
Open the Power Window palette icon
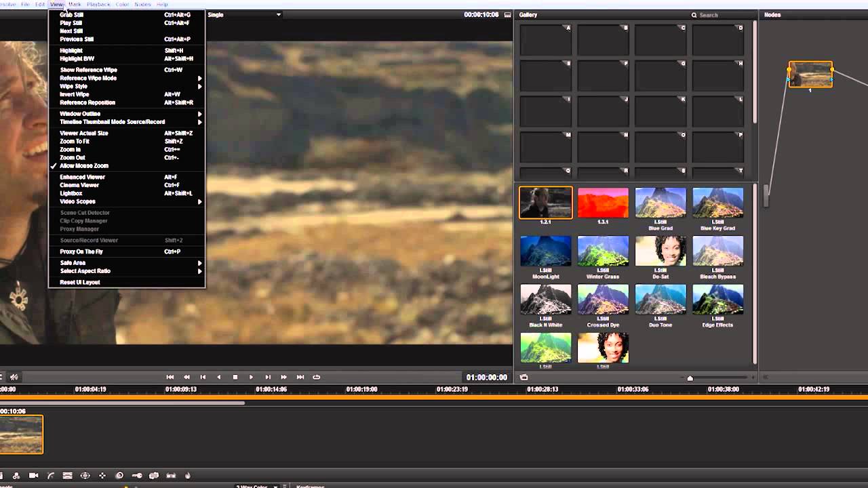pyautogui.click(x=85, y=476)
